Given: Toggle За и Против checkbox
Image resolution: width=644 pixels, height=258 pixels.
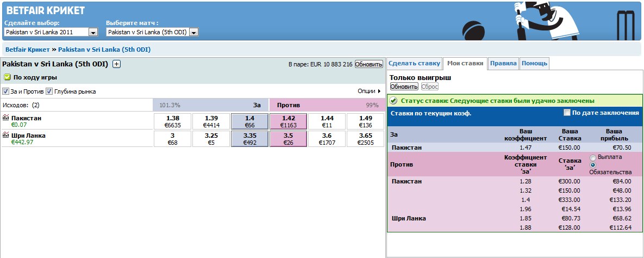Looking at the screenshot, I should point(5,91).
